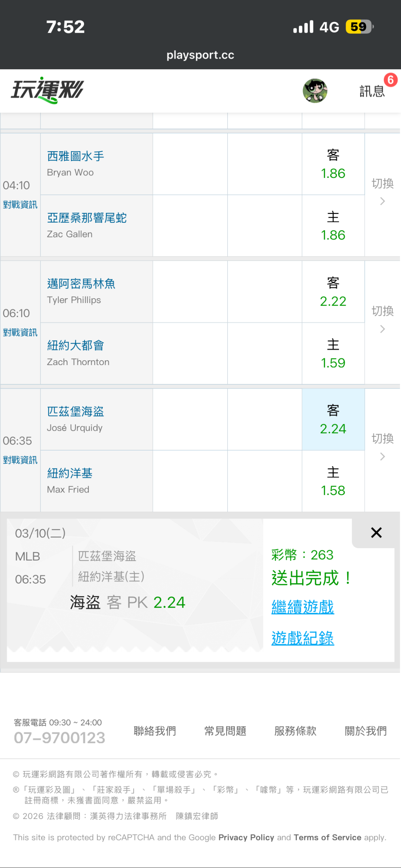This screenshot has width=401, height=868.
Task: Tap the playsport.cc address bar
Action: (200, 55)
